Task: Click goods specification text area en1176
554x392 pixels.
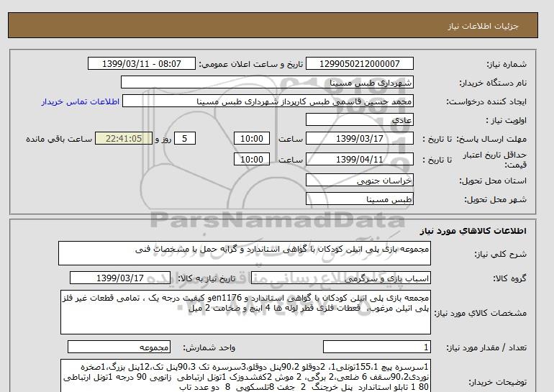Action: [245, 312]
